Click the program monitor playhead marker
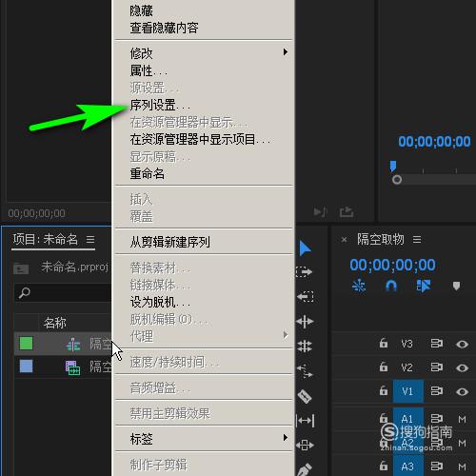This screenshot has height=476, width=476. point(393,166)
